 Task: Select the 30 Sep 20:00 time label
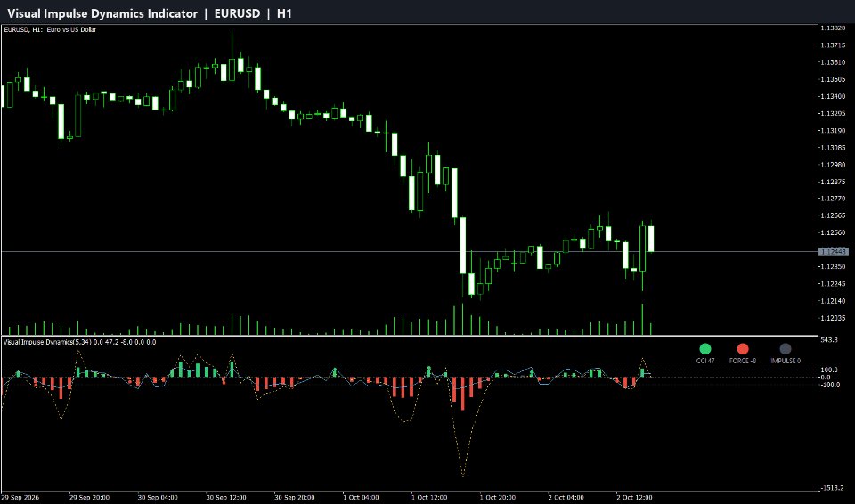coord(295,498)
